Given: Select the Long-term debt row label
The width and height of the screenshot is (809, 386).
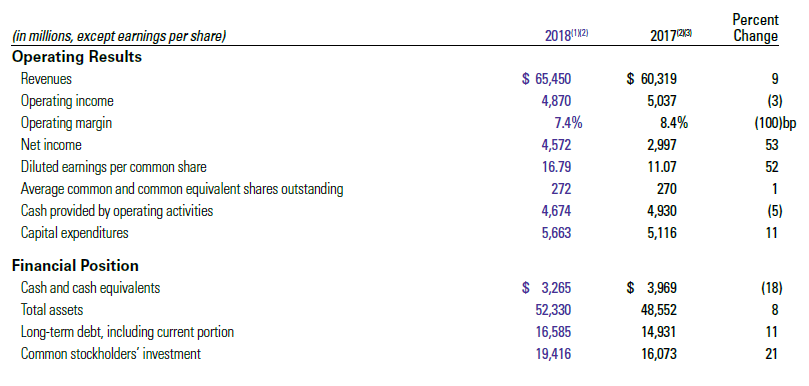Looking at the screenshot, I should [127, 332].
